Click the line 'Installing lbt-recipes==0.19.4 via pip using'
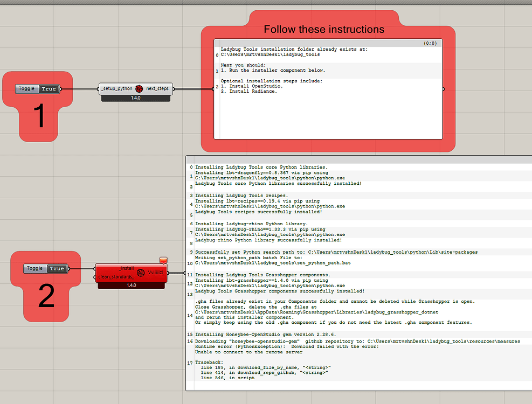This screenshot has height=404, width=532. coord(257,201)
